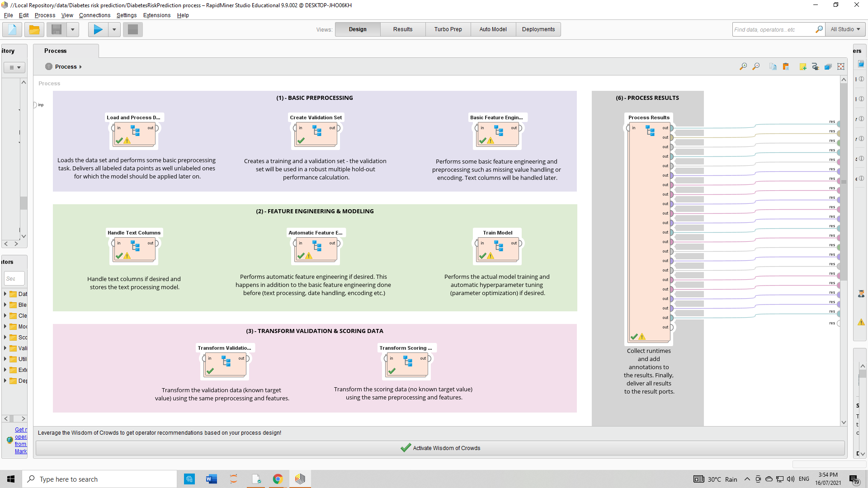Open the View menu

point(67,15)
